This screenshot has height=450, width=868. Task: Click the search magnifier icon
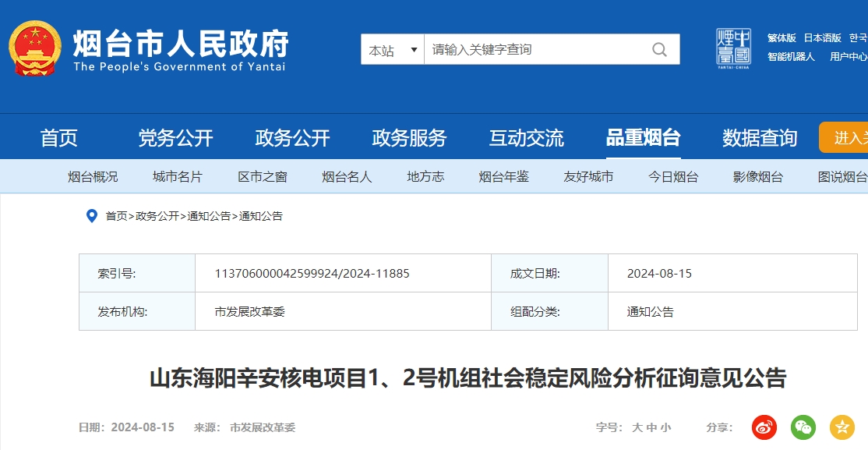click(x=659, y=50)
